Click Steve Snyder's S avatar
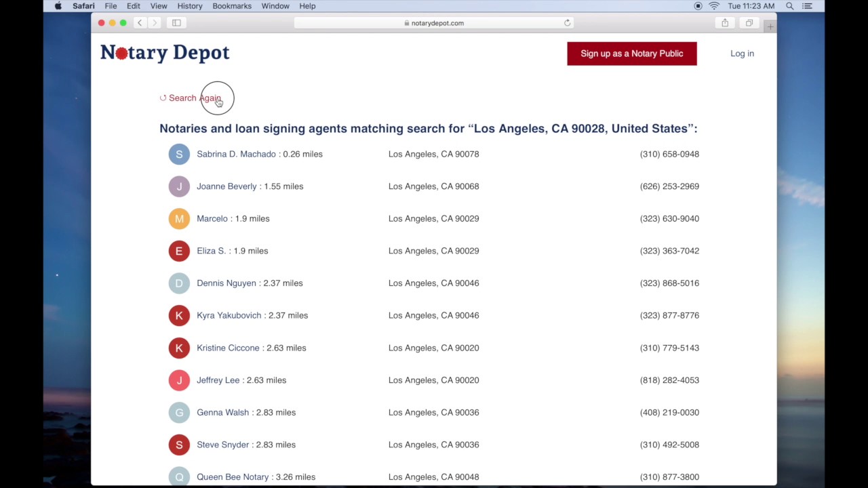The height and width of the screenshot is (488, 868). pos(179,445)
